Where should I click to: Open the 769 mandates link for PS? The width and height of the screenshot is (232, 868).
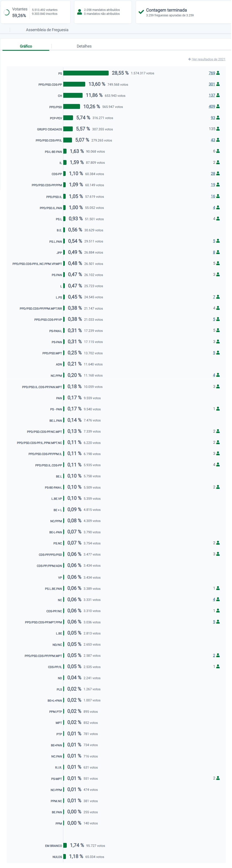pyautogui.click(x=212, y=73)
